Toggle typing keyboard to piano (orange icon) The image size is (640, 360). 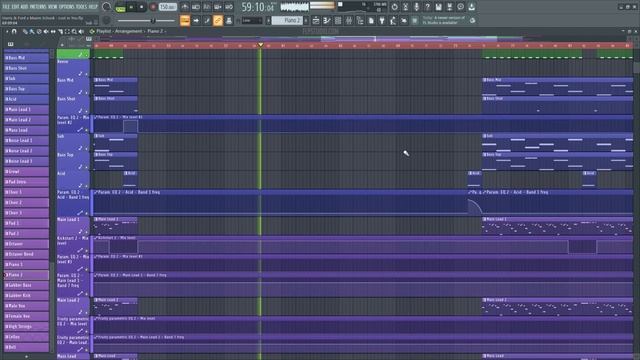[x=185, y=20]
